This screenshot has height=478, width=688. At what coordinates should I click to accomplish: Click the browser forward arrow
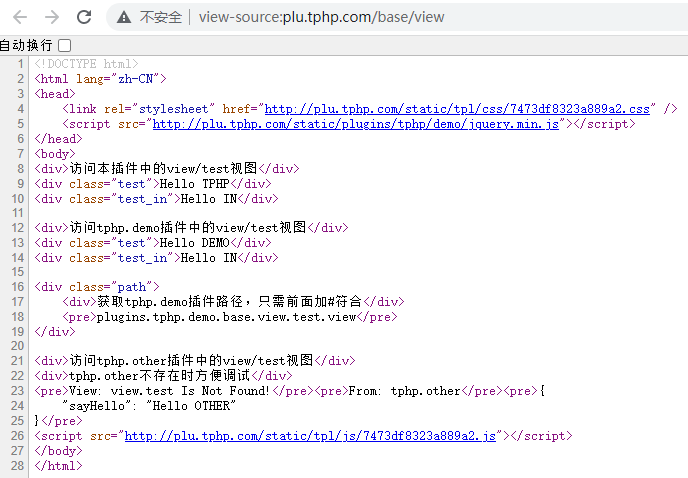52,17
